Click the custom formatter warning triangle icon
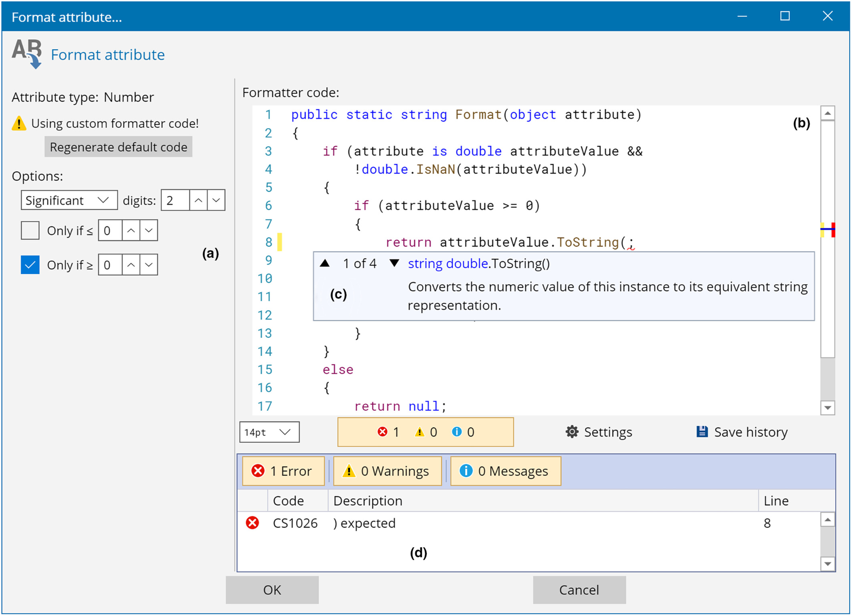 pyautogui.click(x=19, y=123)
